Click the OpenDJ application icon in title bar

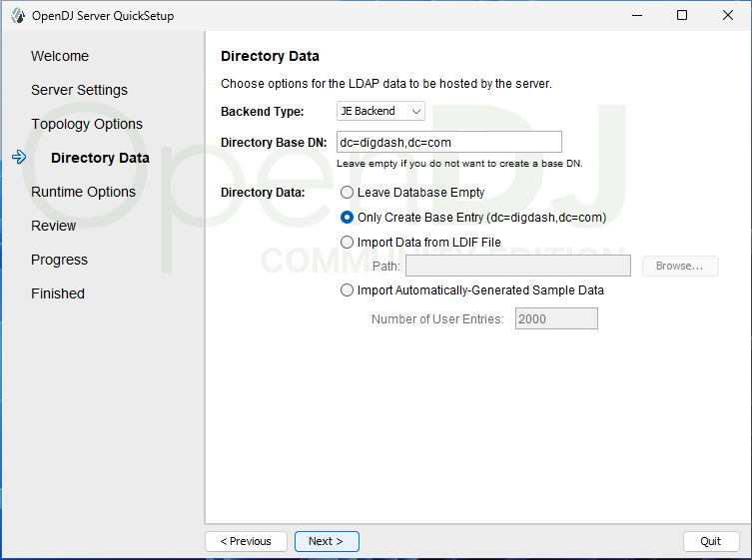coord(17,15)
